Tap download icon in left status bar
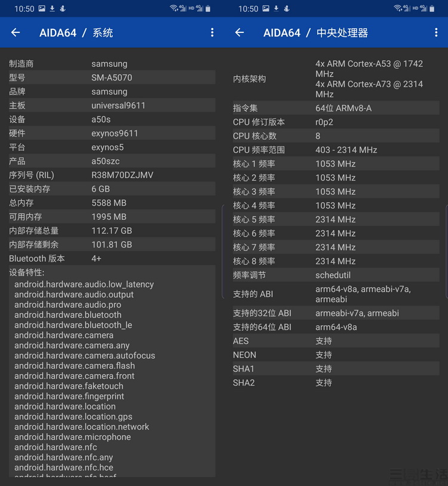Screen dimensions: 448x486 [x=53, y=8]
